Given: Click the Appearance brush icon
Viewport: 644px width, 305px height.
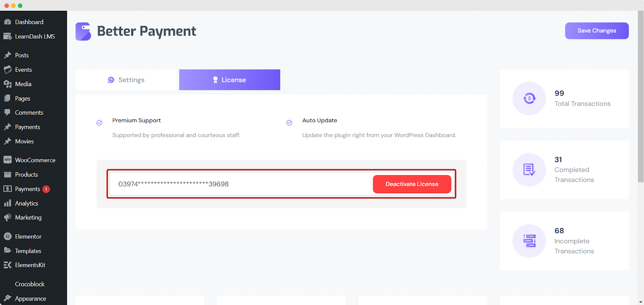Looking at the screenshot, I should tap(7, 298).
